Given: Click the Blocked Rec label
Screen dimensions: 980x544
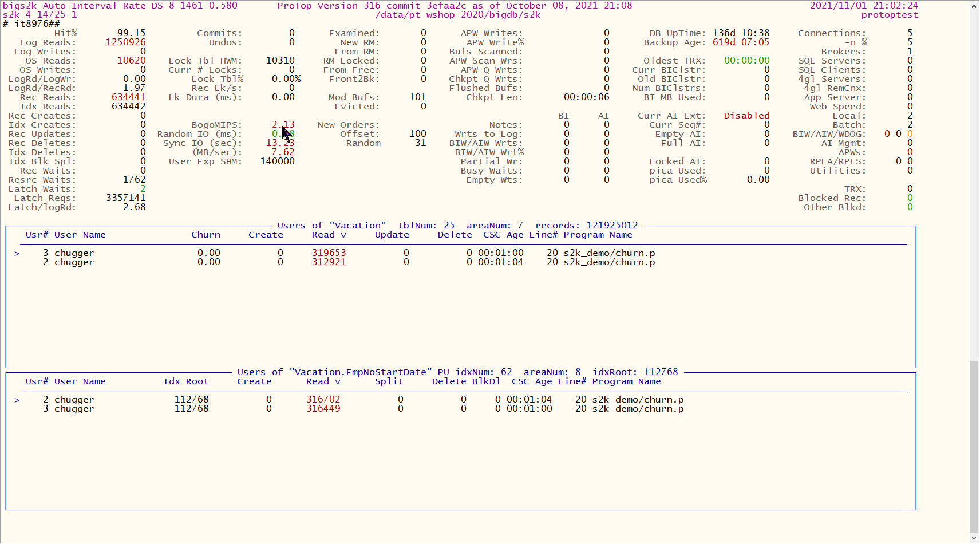Looking at the screenshot, I should pos(832,198).
